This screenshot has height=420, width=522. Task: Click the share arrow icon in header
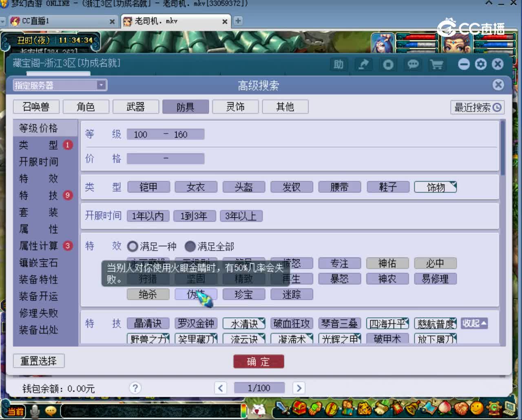363,64
